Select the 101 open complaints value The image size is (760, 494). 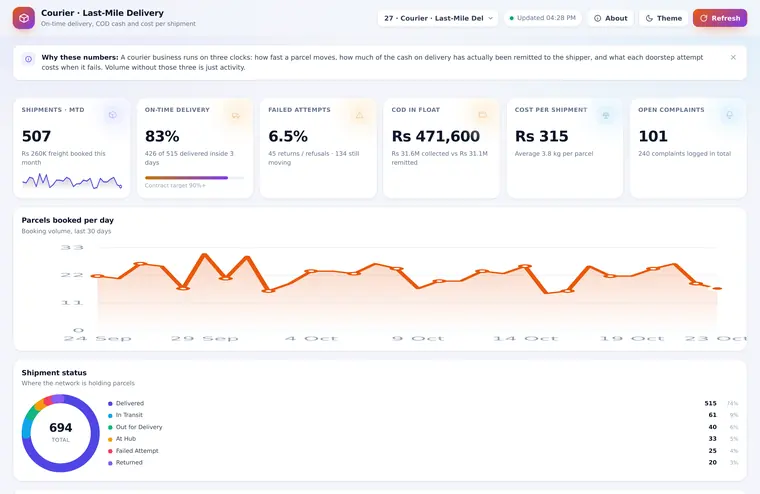[653, 136]
